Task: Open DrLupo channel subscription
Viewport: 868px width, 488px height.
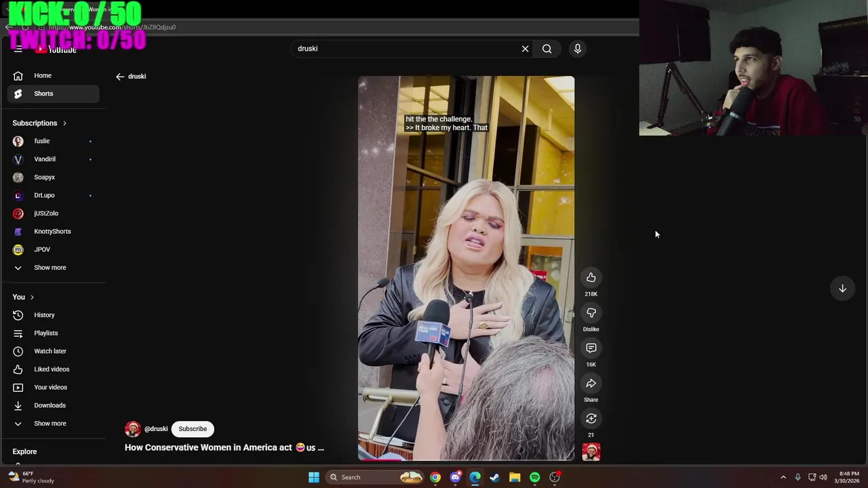Action: coord(53,195)
